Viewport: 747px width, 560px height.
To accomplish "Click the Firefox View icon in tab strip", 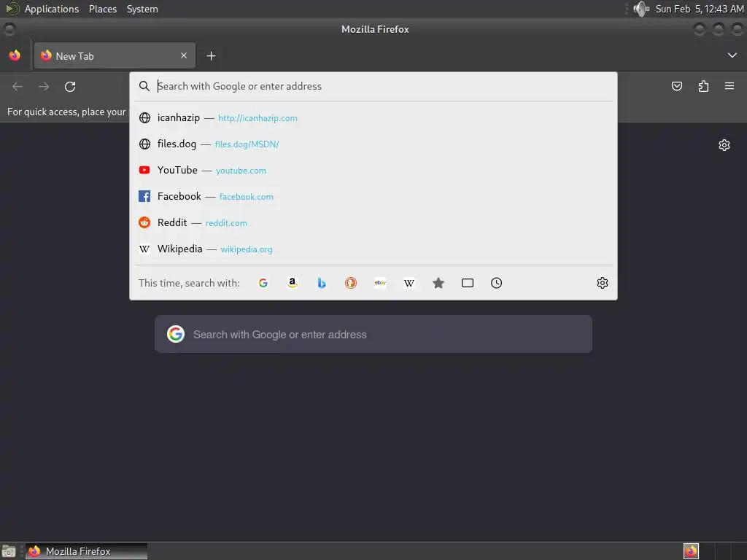I will coord(15,55).
